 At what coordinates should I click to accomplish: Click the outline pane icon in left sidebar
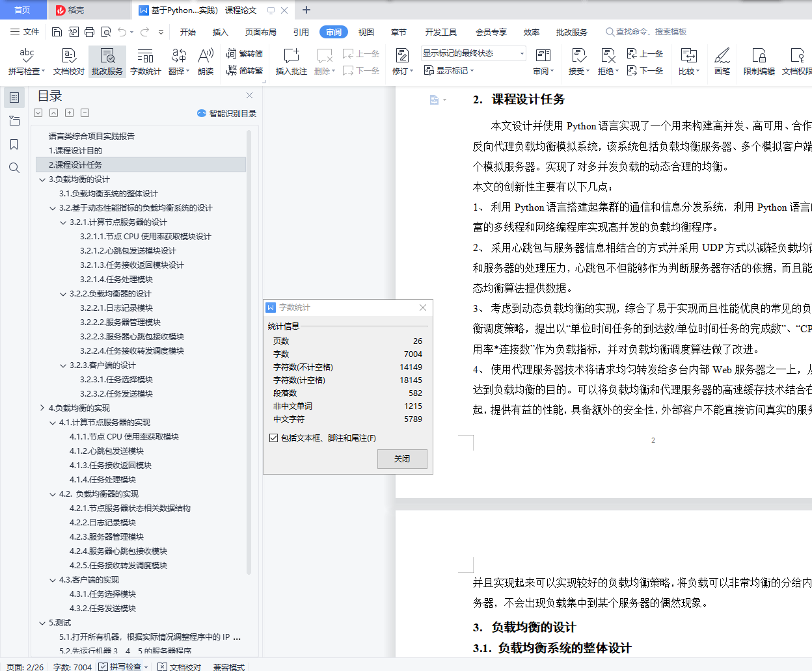14,98
